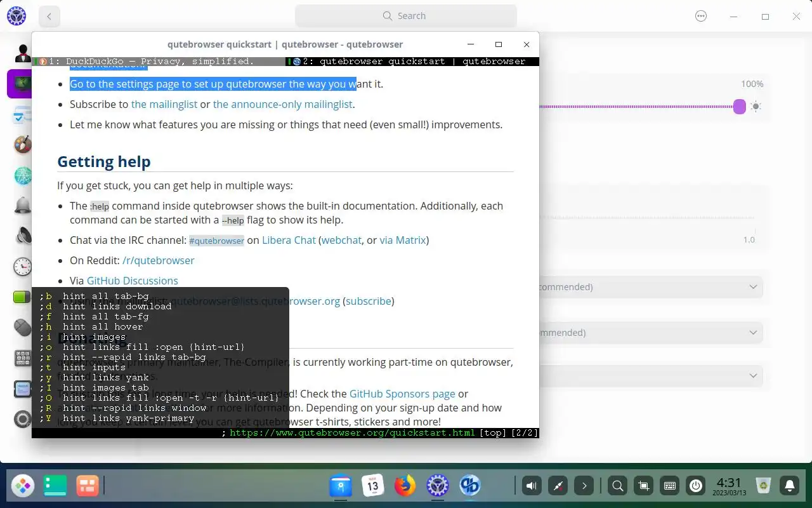
Task: Open System Info icon in settings sidebar
Action: pos(23,389)
